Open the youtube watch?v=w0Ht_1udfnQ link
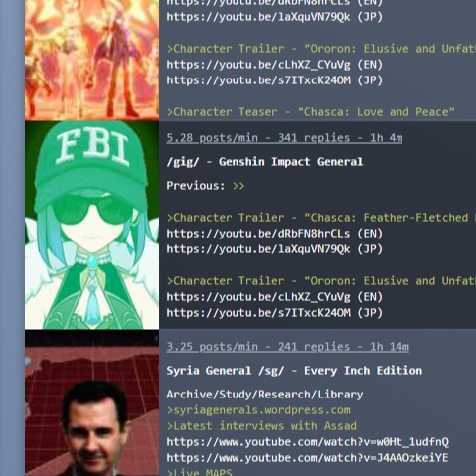 coord(307,442)
